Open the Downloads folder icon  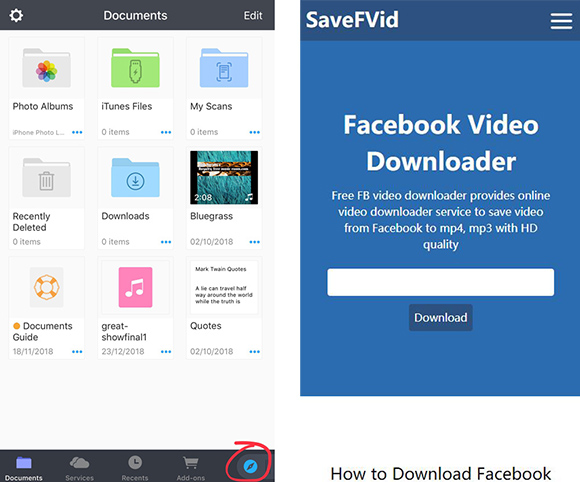[x=135, y=178]
